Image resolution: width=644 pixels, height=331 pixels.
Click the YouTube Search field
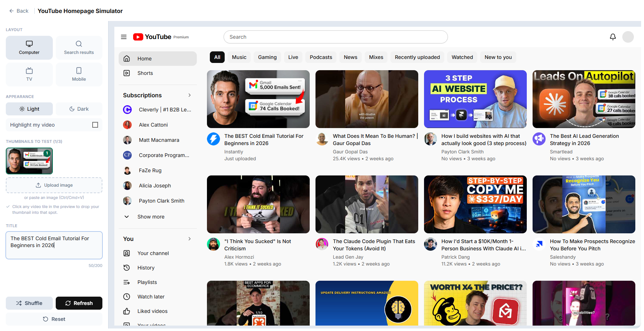click(x=336, y=37)
